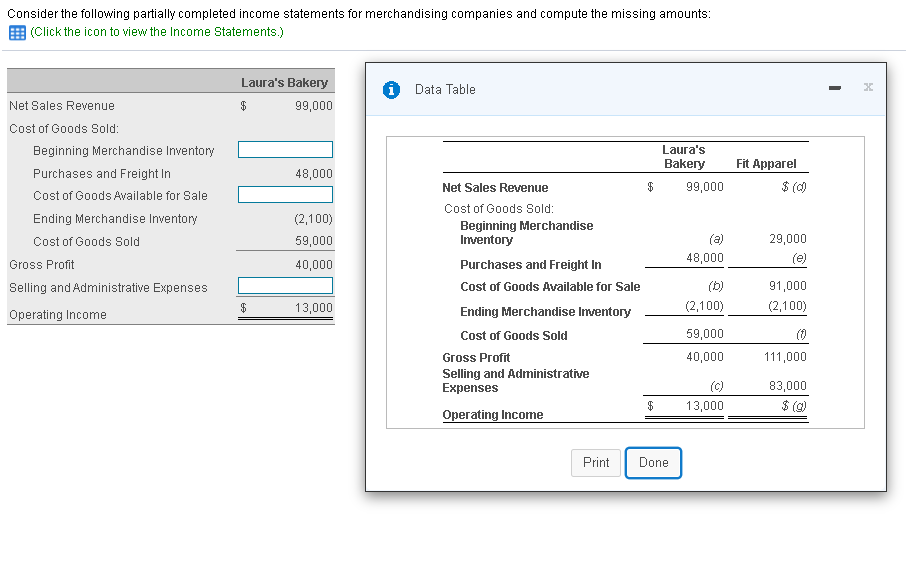This screenshot has height=569, width=906.
Task: Click the link to view the Income Statements
Action: click(x=157, y=32)
